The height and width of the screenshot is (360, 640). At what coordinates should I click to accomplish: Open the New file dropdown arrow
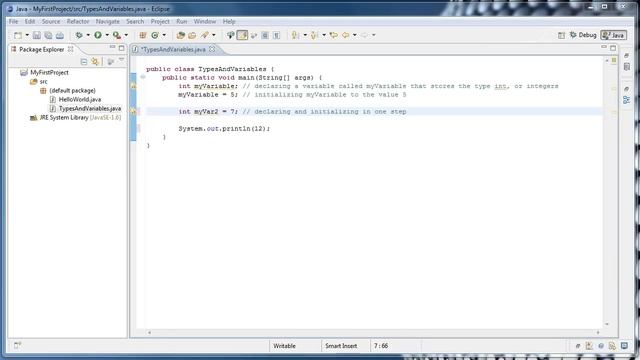point(27,35)
